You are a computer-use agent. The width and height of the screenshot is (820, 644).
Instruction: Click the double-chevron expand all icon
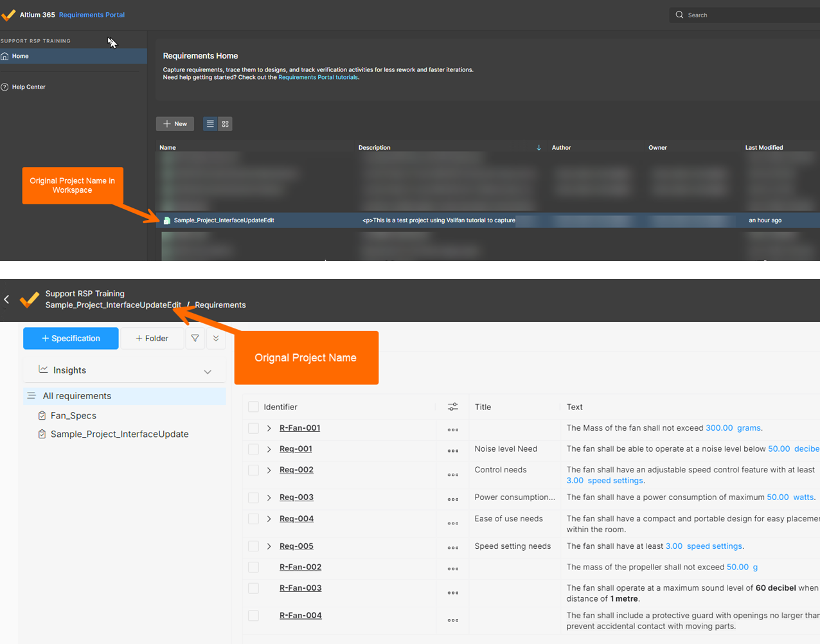click(216, 338)
